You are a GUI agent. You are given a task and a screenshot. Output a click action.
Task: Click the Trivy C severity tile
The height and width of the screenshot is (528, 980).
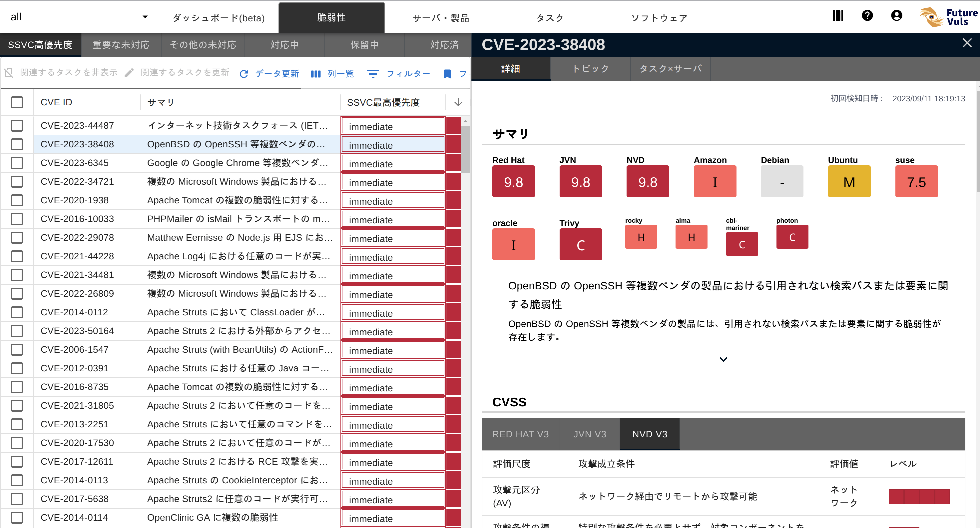pos(581,244)
